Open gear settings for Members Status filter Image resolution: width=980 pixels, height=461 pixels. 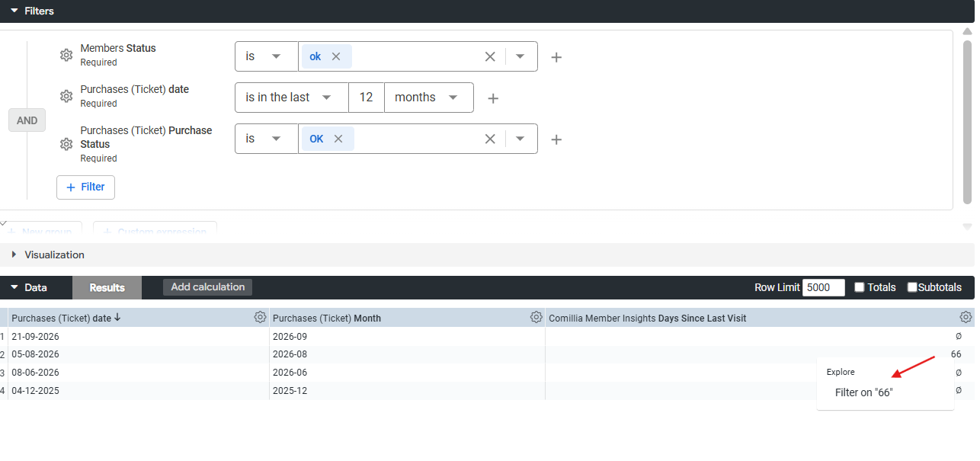click(x=66, y=55)
